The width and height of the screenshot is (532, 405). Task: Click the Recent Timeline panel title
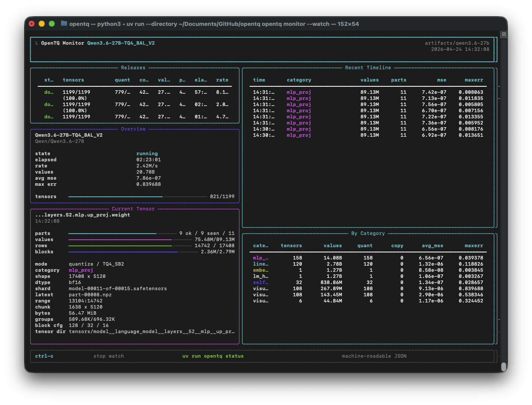(x=368, y=68)
